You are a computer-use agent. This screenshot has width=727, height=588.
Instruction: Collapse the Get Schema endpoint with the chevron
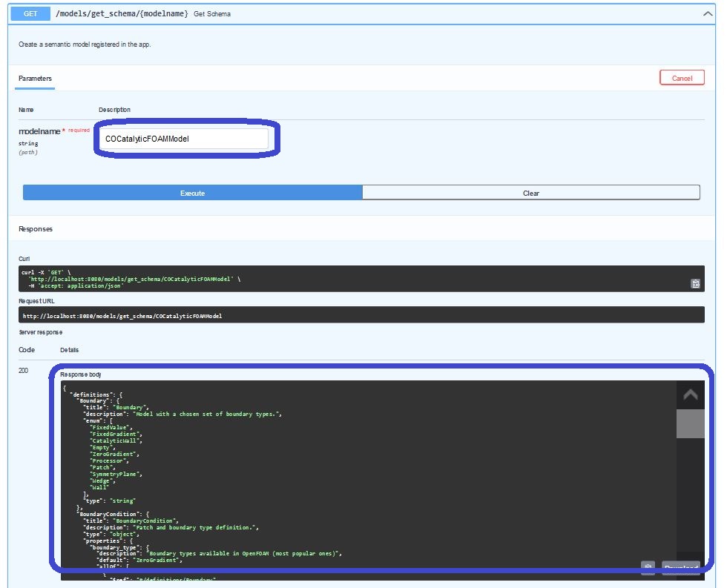[x=708, y=14]
